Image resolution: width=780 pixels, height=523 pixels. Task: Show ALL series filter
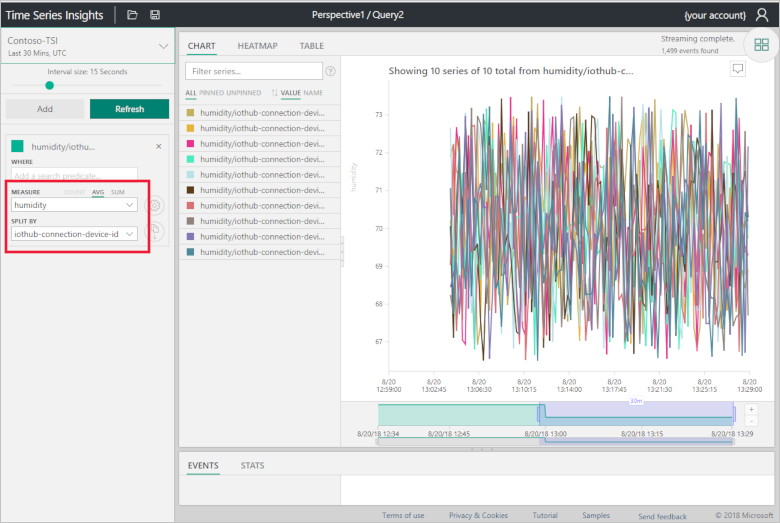click(x=191, y=93)
